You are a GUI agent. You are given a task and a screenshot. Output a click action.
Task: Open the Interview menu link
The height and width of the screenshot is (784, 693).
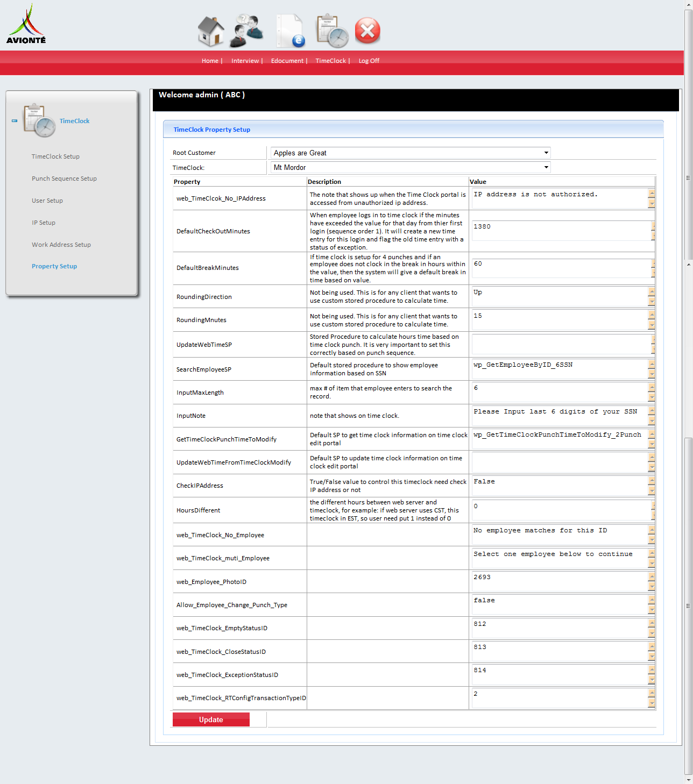click(245, 61)
